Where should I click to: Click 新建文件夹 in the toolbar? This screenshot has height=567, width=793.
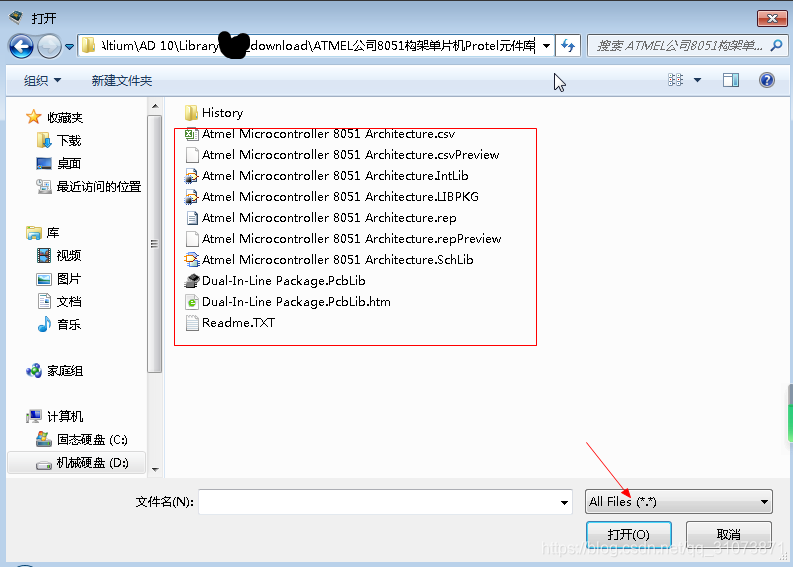pyautogui.click(x=121, y=80)
